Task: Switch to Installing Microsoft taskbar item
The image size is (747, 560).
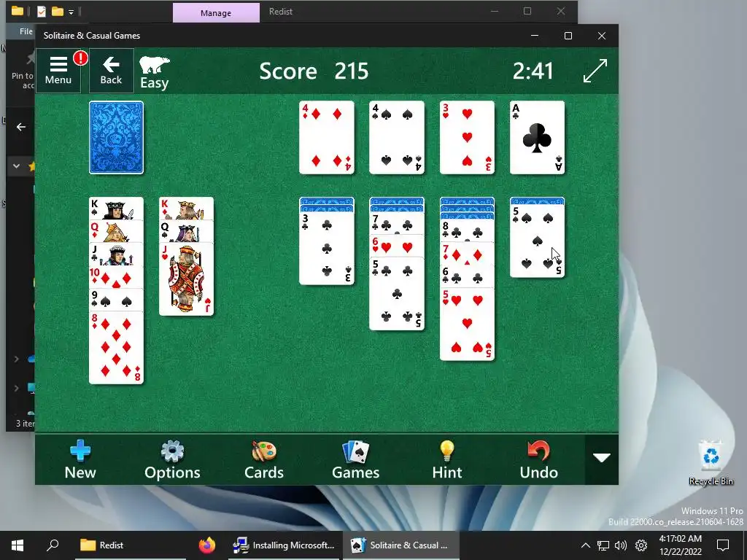Action: (x=284, y=545)
